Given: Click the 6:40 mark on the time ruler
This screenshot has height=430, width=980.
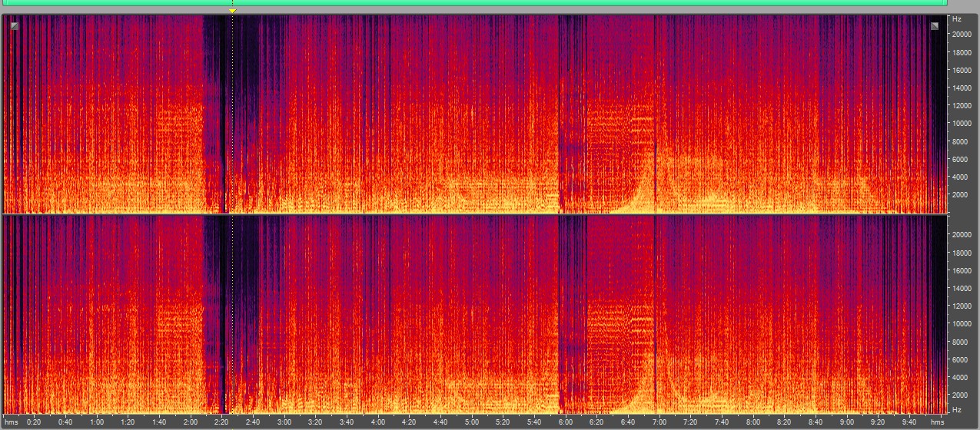Looking at the screenshot, I should tap(628, 422).
